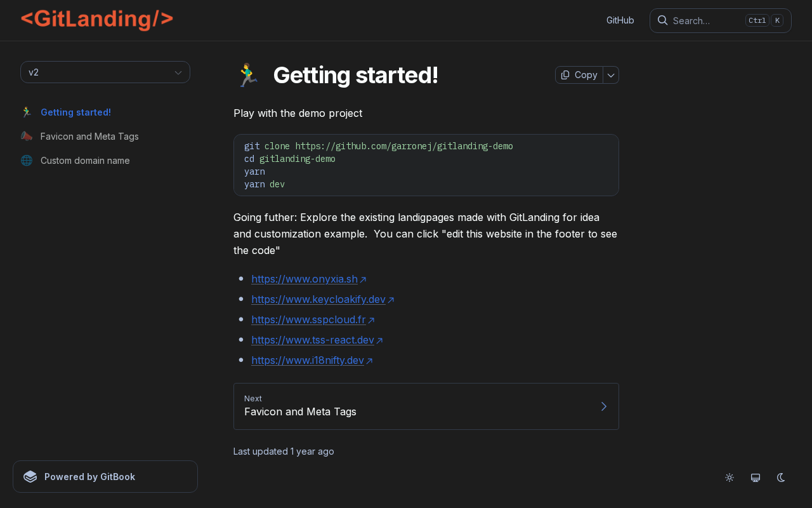
Task: Click the running person emoji in sidebar
Action: click(27, 112)
